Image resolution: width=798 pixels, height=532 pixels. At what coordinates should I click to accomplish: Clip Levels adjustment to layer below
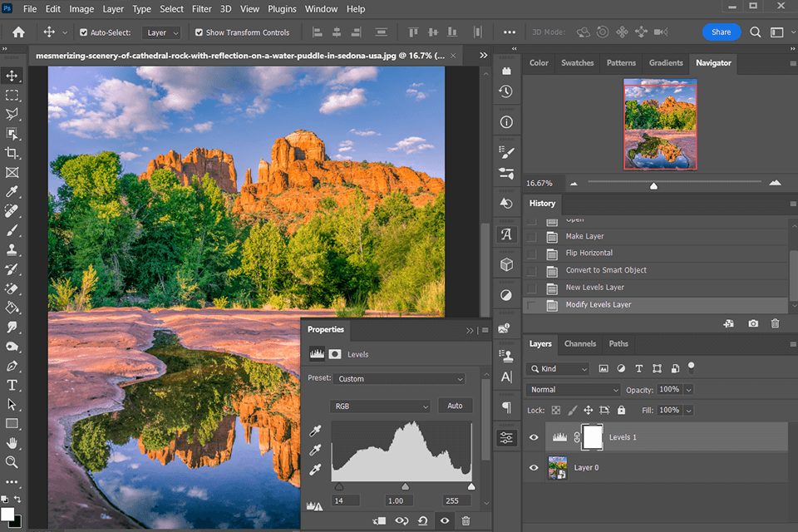(379, 521)
